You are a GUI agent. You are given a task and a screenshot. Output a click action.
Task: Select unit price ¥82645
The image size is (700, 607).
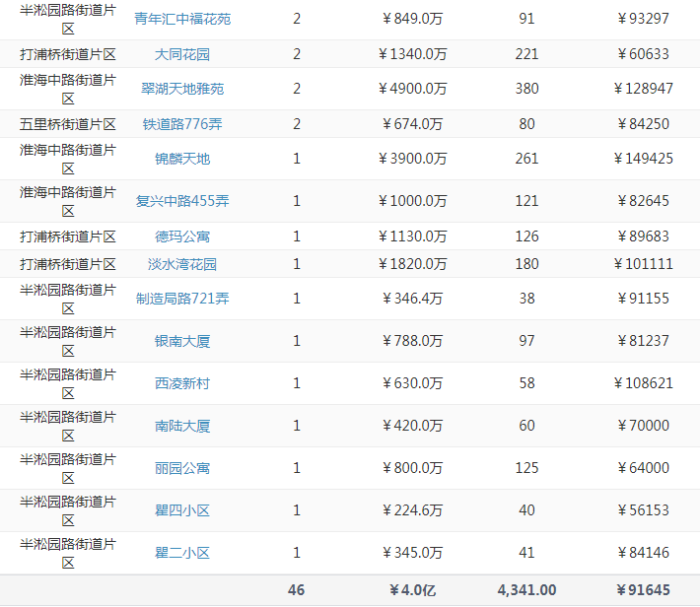(x=643, y=201)
